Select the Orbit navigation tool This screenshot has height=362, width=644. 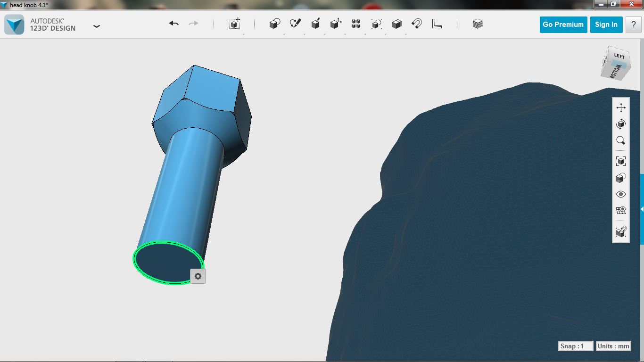click(621, 124)
